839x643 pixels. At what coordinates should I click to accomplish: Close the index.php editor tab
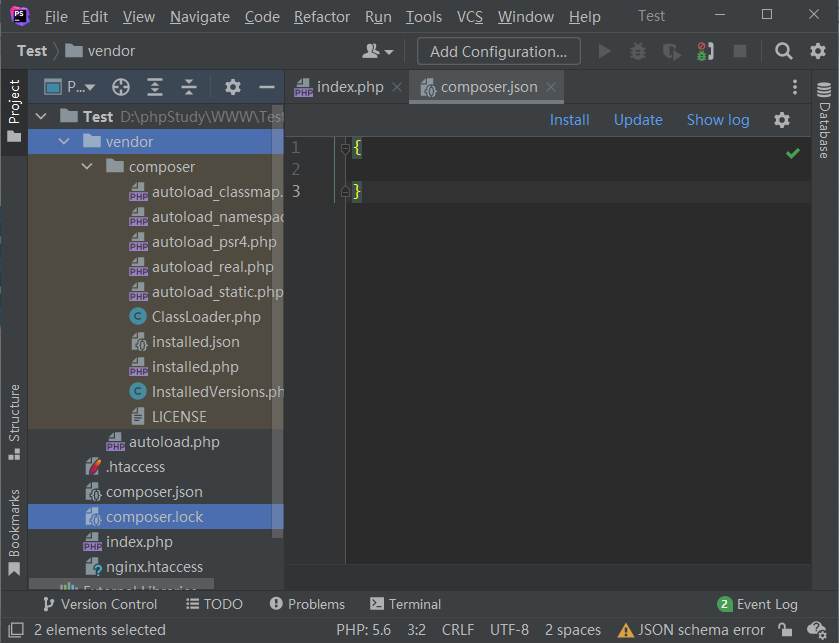tap(397, 87)
